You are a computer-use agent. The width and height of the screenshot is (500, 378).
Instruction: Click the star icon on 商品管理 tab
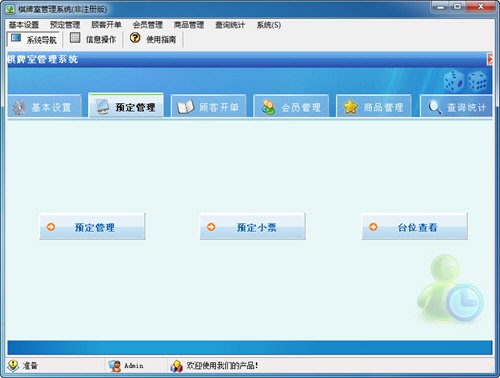tap(351, 107)
